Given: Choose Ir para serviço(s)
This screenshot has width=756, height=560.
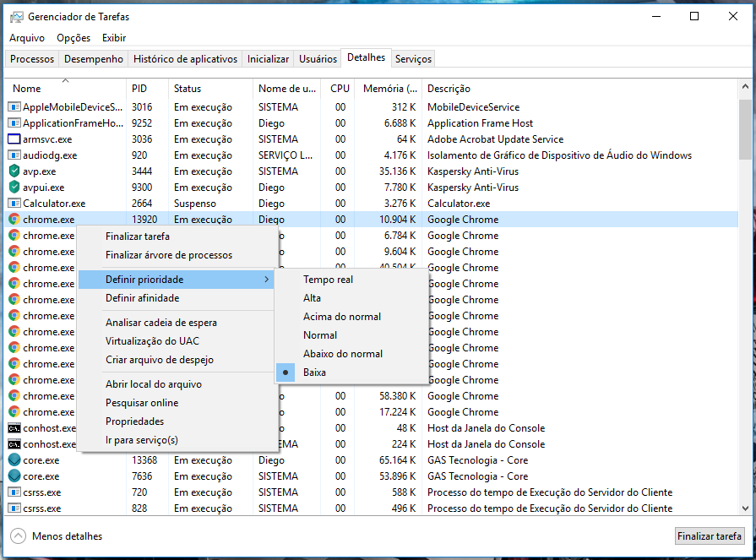Looking at the screenshot, I should [x=176, y=440].
